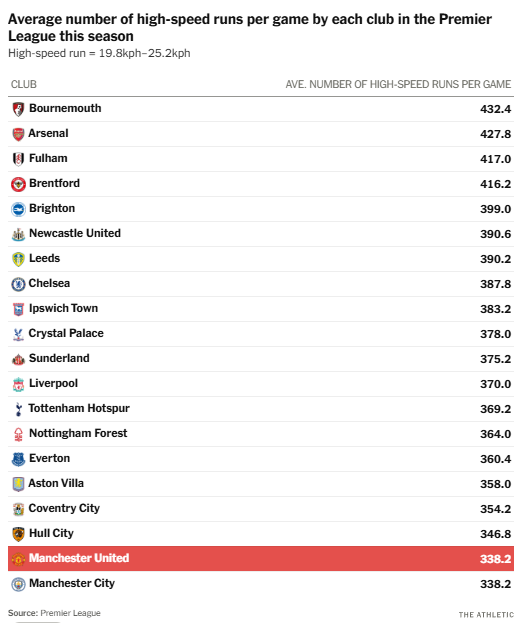Click the Brentford bee crest
519x623 pixels.
[x=18, y=184]
